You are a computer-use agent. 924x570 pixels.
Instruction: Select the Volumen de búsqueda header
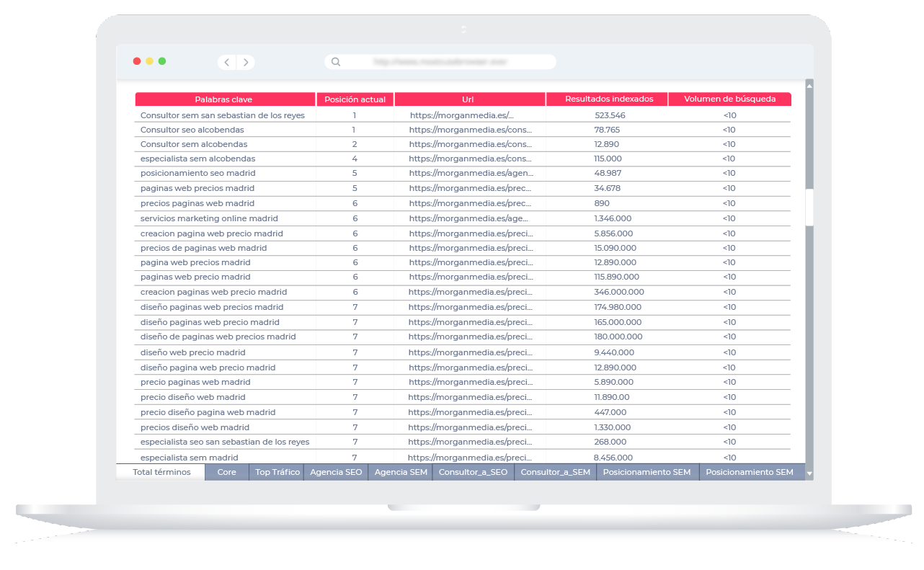tap(729, 99)
